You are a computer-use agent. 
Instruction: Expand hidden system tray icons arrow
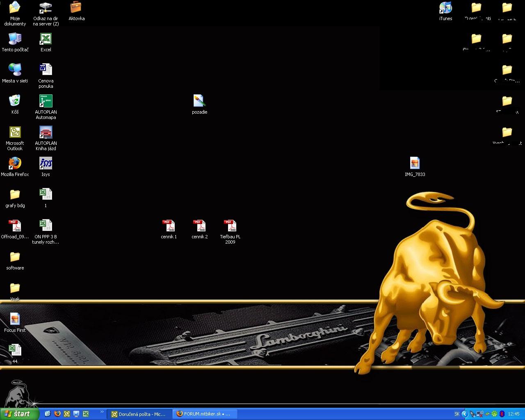pyautogui.click(x=465, y=414)
